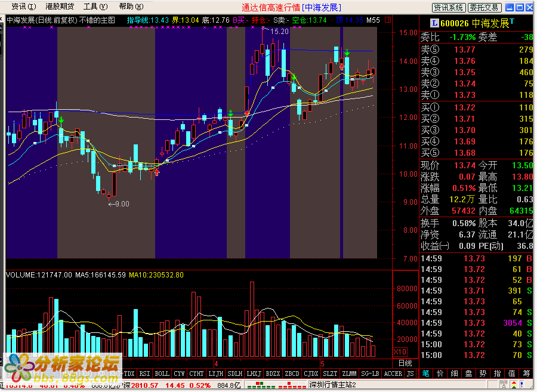Click the MA10:230532.80 volume label
Viewport: 537px width, 392px height.
156,275
